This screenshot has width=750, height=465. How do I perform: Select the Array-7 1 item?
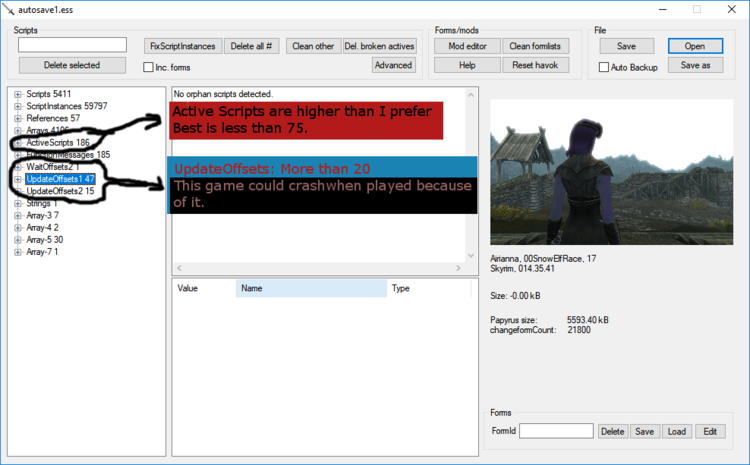[x=42, y=252]
